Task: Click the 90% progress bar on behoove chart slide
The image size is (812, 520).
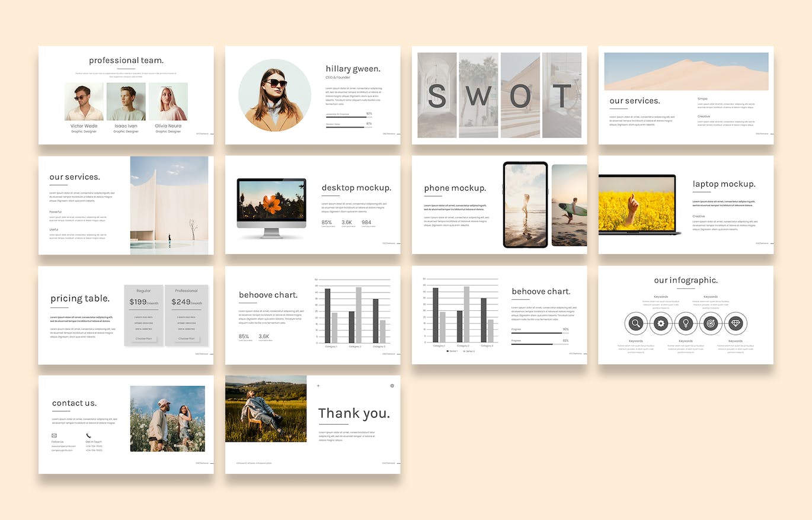Action: 539,333
